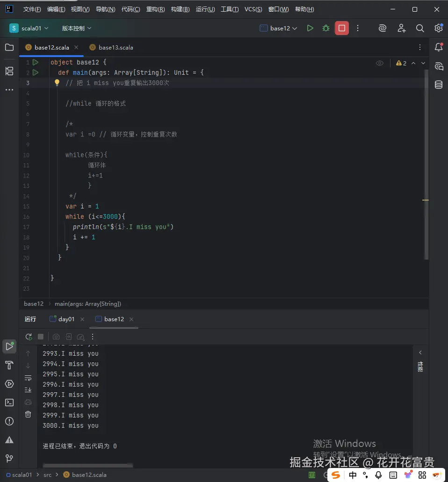The height and width of the screenshot is (482, 448).
Task: Open the Structure tool window
Action: pos(9,71)
